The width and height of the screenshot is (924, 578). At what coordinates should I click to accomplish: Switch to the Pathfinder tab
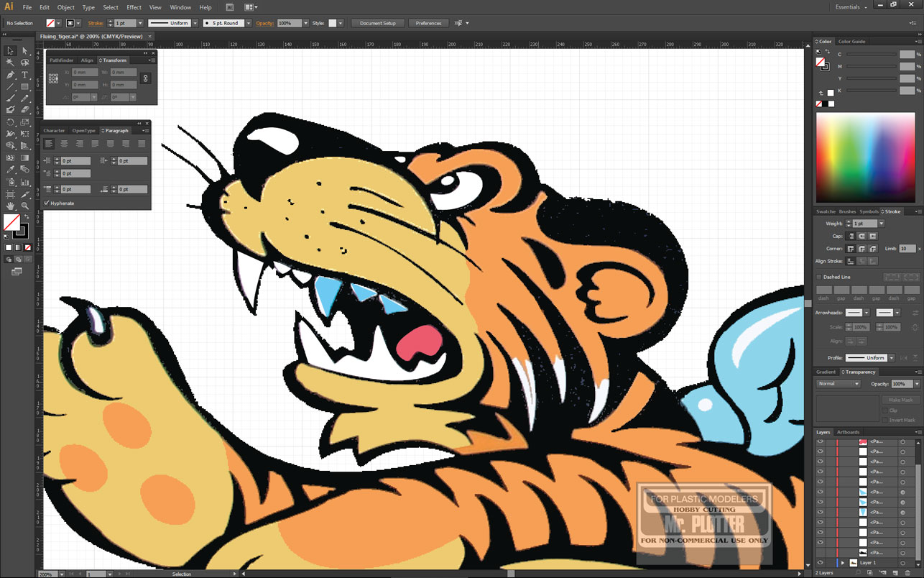[62, 60]
